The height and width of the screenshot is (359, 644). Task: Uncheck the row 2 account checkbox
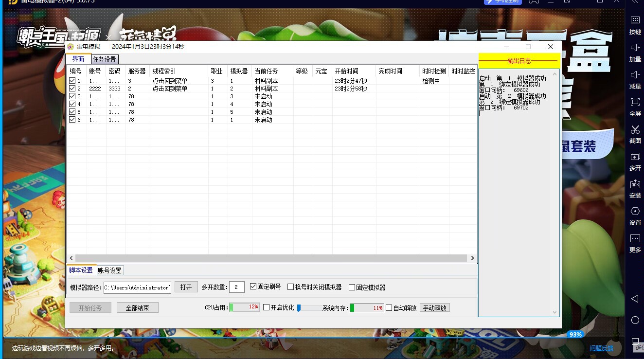click(72, 89)
